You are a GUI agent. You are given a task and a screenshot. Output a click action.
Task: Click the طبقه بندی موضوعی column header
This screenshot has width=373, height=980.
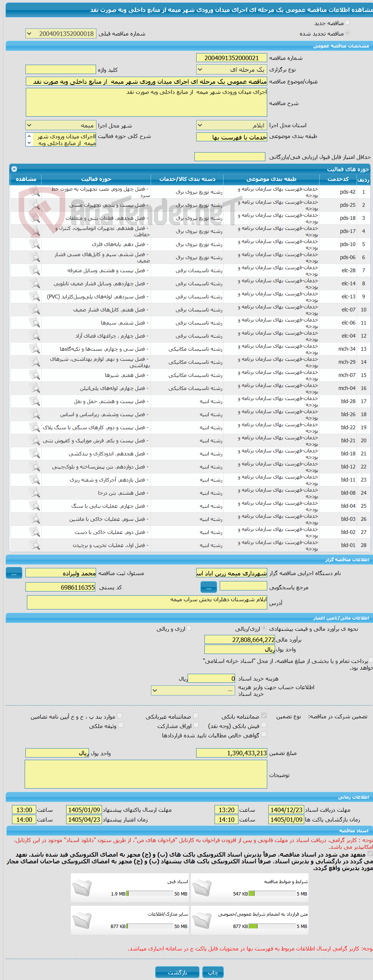tap(271, 179)
